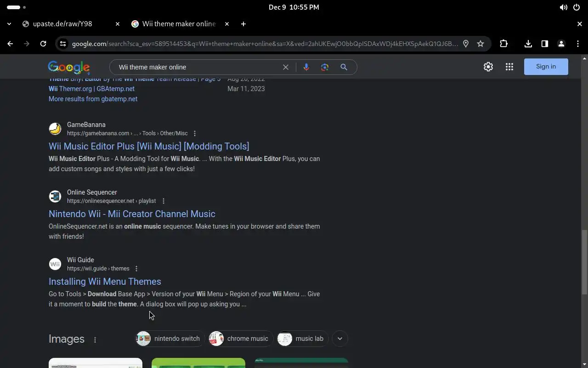Open the Downloads icon

click(528, 44)
